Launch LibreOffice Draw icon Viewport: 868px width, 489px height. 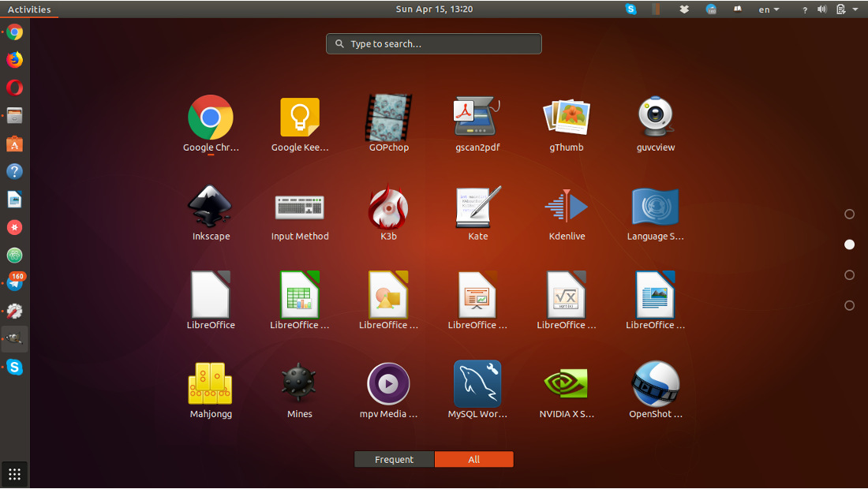(388, 295)
